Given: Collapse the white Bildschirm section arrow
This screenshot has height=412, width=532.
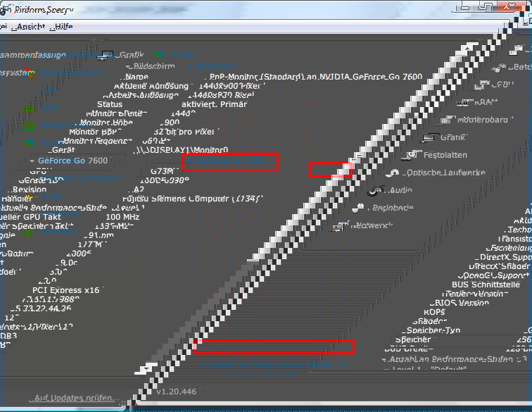Looking at the screenshot, I should coord(128,67).
